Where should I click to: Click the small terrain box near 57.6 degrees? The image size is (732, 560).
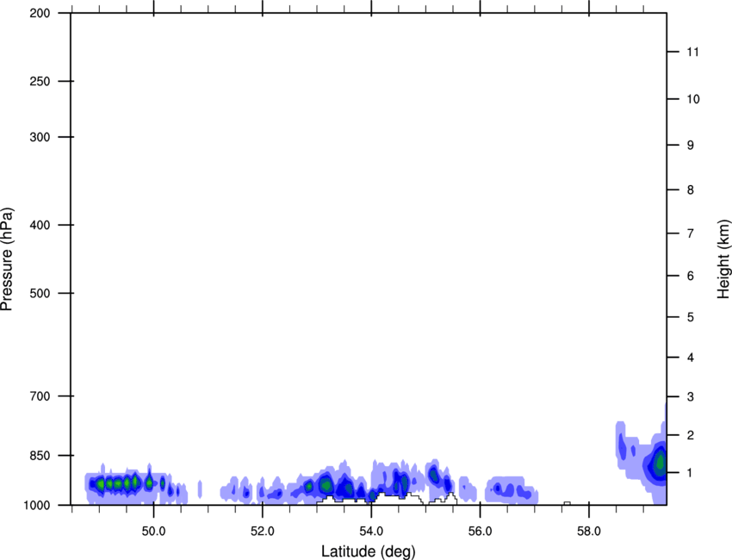tap(568, 503)
